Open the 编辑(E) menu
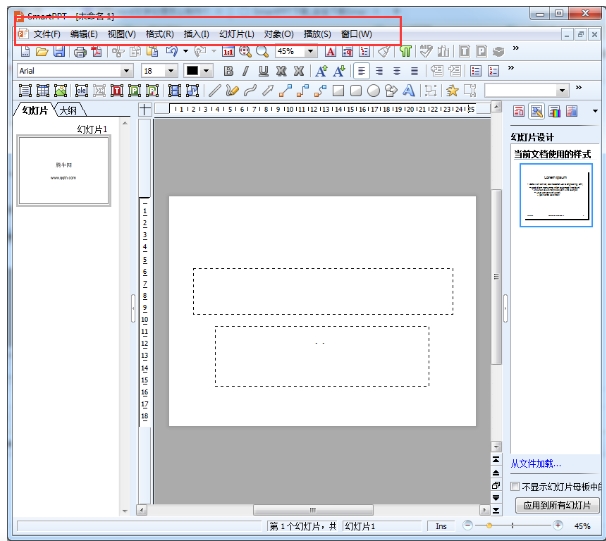 84,34
